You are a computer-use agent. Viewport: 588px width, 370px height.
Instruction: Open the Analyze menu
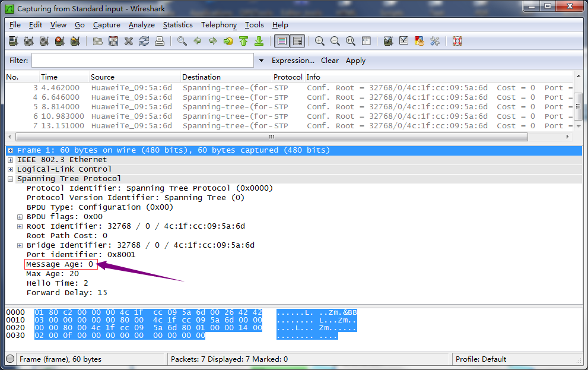tap(141, 25)
